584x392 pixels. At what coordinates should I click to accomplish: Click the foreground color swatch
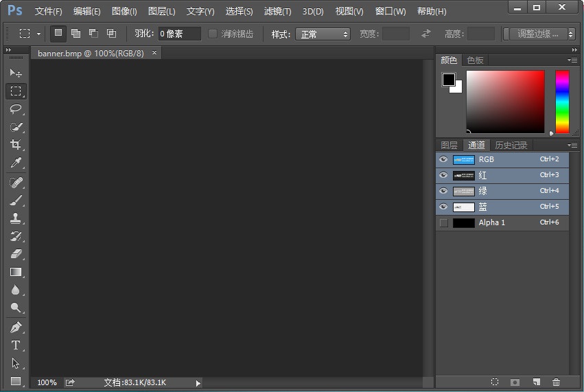tap(448, 80)
